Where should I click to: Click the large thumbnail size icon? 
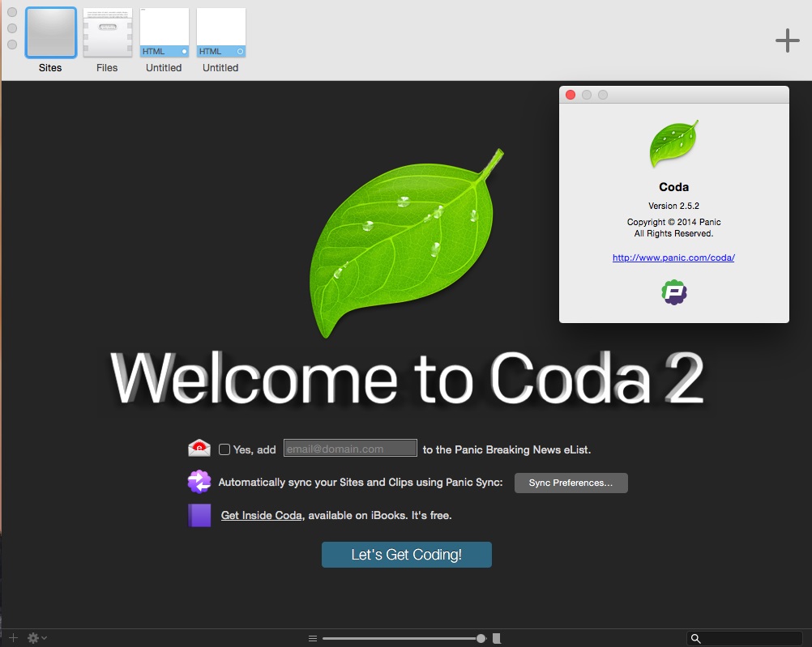coord(497,638)
